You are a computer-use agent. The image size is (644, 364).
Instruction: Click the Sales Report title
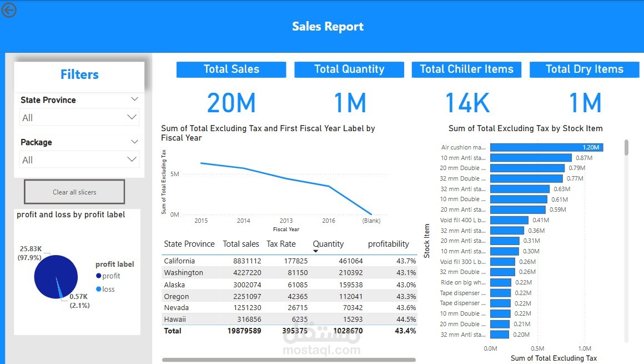pos(328,26)
